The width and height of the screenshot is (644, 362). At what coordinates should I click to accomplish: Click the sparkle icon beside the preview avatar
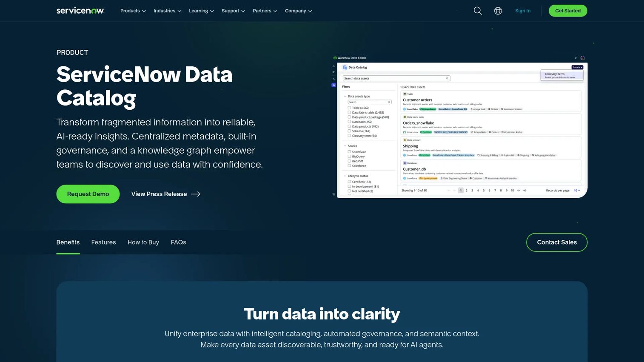(x=576, y=58)
